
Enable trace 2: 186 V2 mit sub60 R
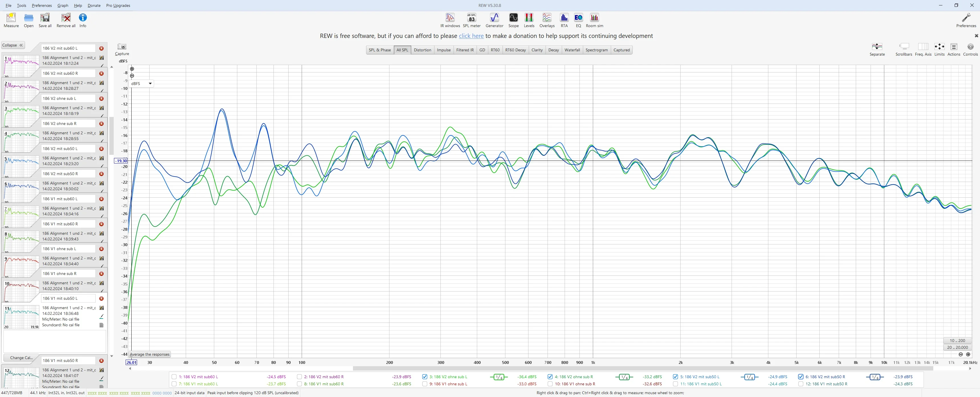click(299, 377)
